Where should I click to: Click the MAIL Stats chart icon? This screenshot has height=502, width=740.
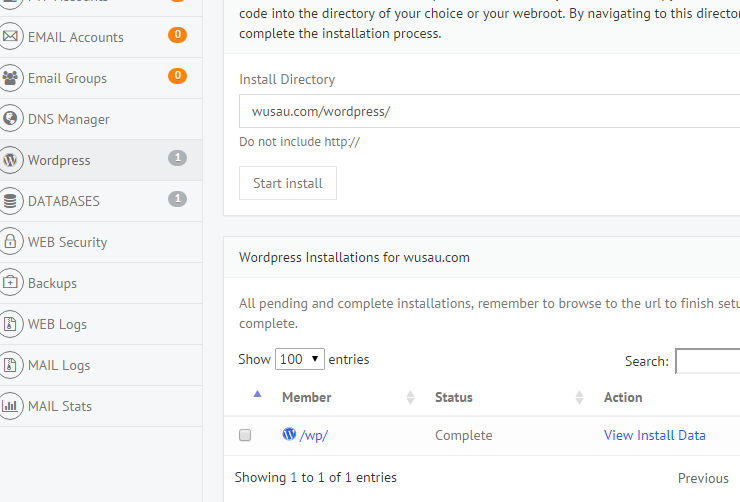(x=10, y=406)
